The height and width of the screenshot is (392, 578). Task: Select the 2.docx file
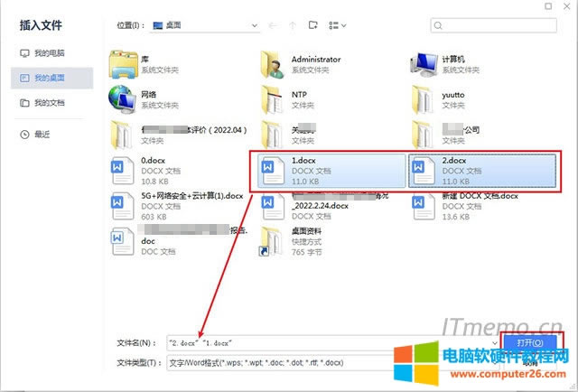(482, 171)
